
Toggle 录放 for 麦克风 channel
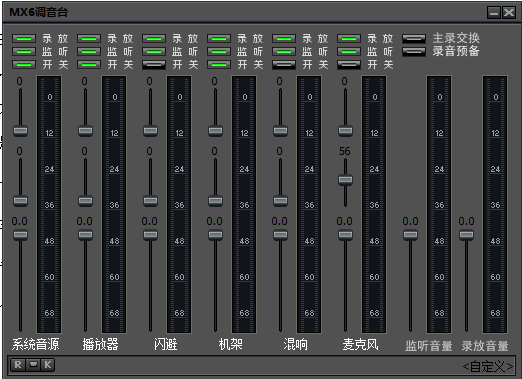pos(349,39)
